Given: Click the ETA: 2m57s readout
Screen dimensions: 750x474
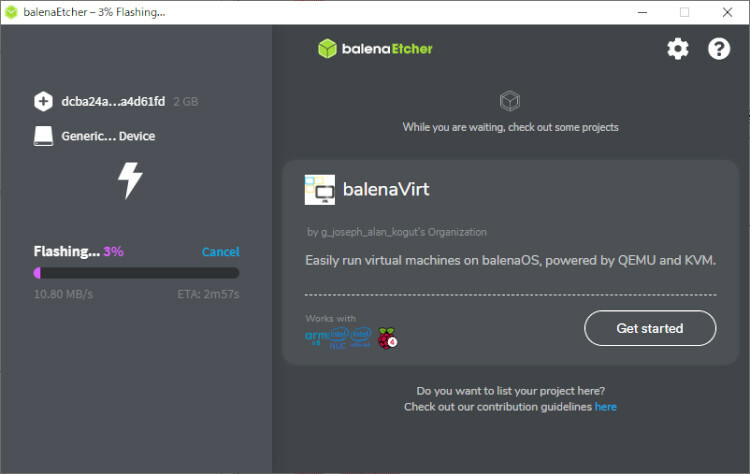Looking at the screenshot, I should 208,294.
